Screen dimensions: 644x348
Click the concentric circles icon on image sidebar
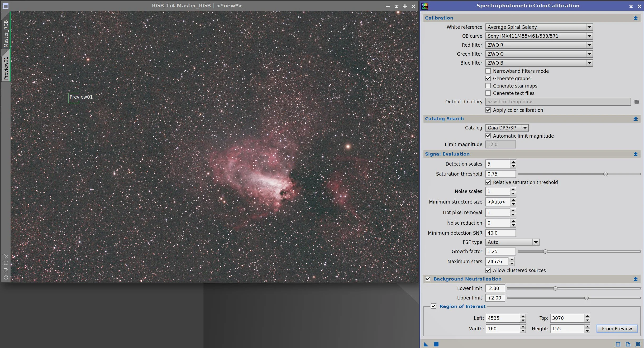pyautogui.click(x=6, y=277)
